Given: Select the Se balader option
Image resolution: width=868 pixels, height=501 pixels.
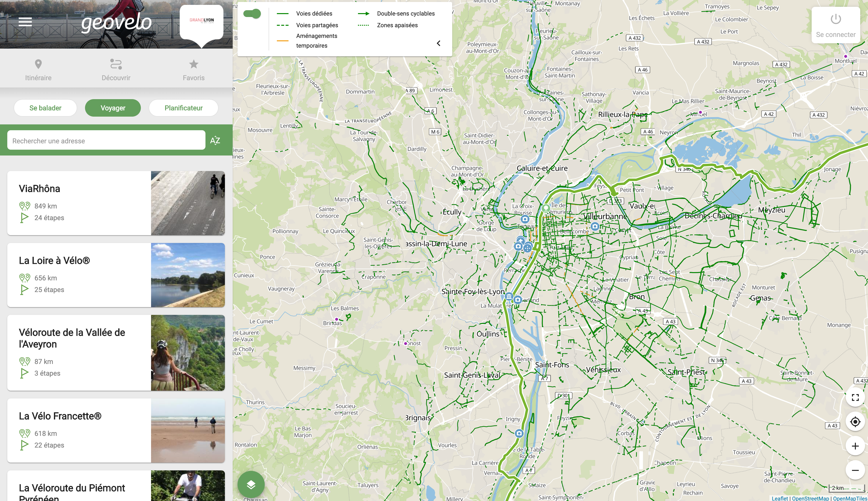Looking at the screenshot, I should [45, 108].
